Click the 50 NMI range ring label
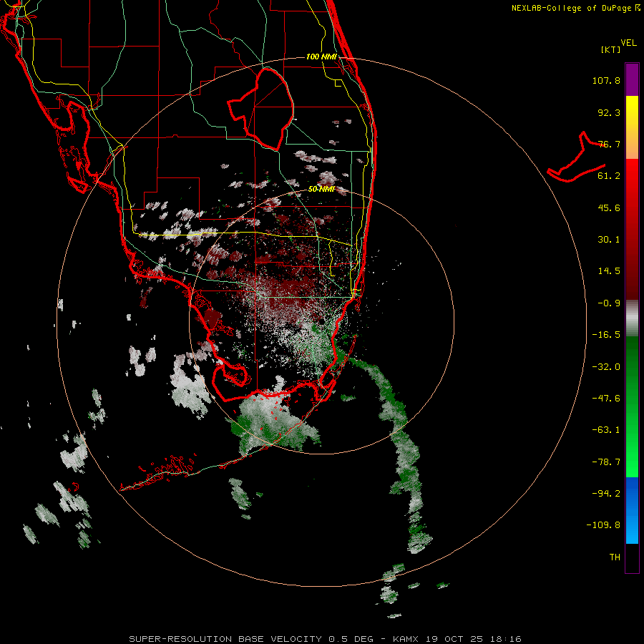 pyautogui.click(x=321, y=190)
